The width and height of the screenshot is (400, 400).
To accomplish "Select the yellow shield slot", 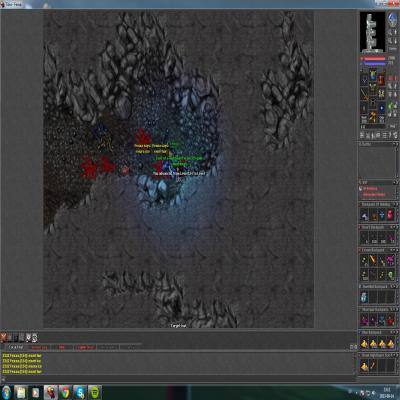I will click(x=382, y=94).
